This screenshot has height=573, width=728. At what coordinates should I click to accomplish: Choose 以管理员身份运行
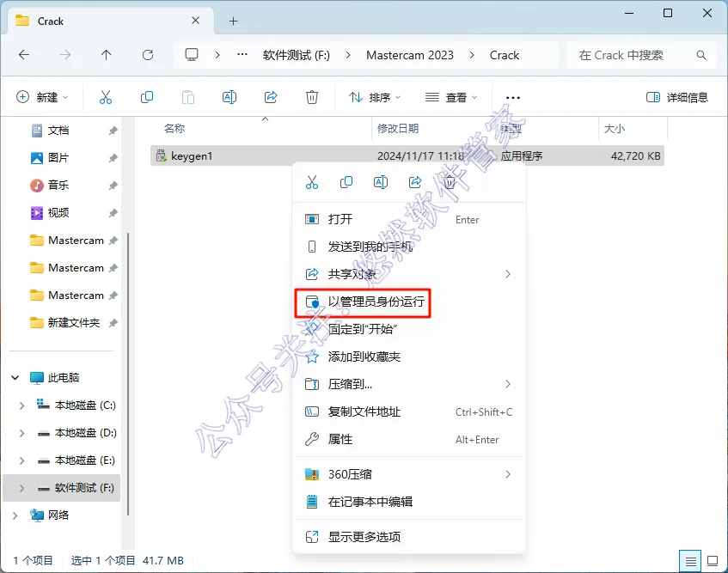409,302
